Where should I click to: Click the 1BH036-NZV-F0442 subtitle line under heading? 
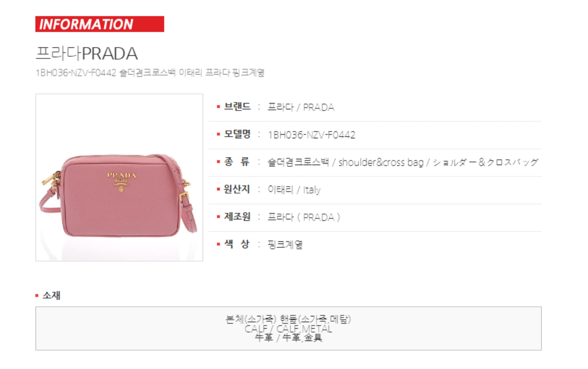coord(150,73)
